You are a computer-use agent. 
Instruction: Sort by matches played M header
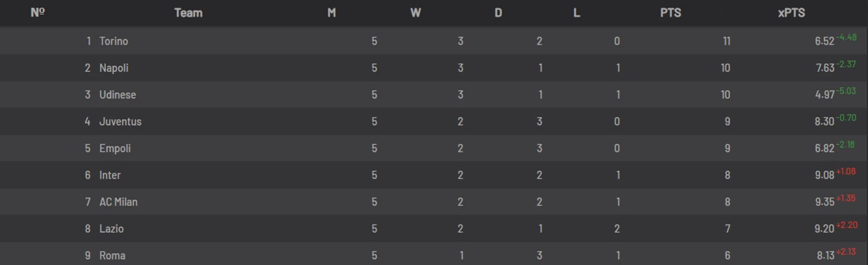(332, 13)
